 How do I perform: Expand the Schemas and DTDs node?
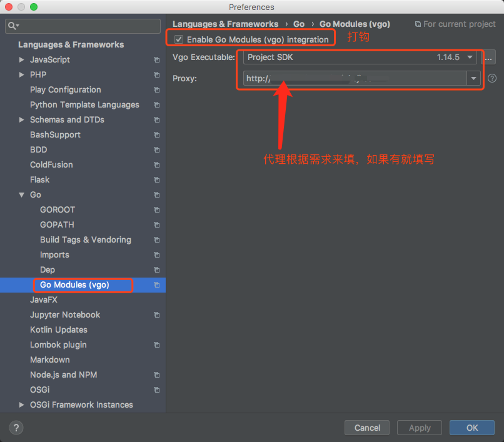point(21,119)
